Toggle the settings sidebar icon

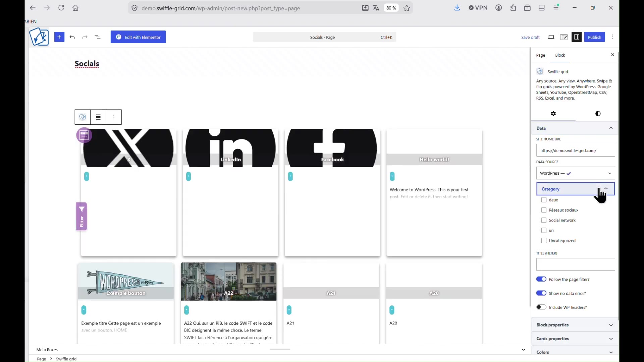pos(577,37)
